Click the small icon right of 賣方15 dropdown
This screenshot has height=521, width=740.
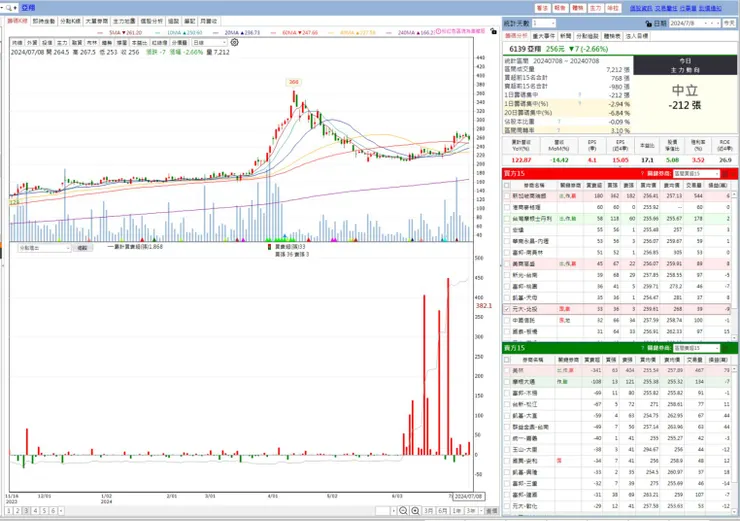point(725,348)
